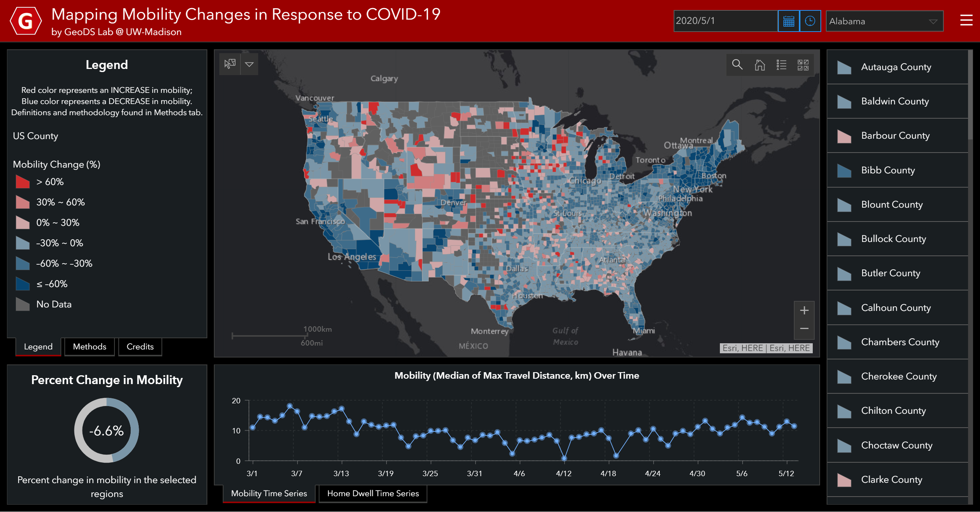The height and width of the screenshot is (512, 980).
Task: Select Chambers County in the list
Action: [x=898, y=342]
